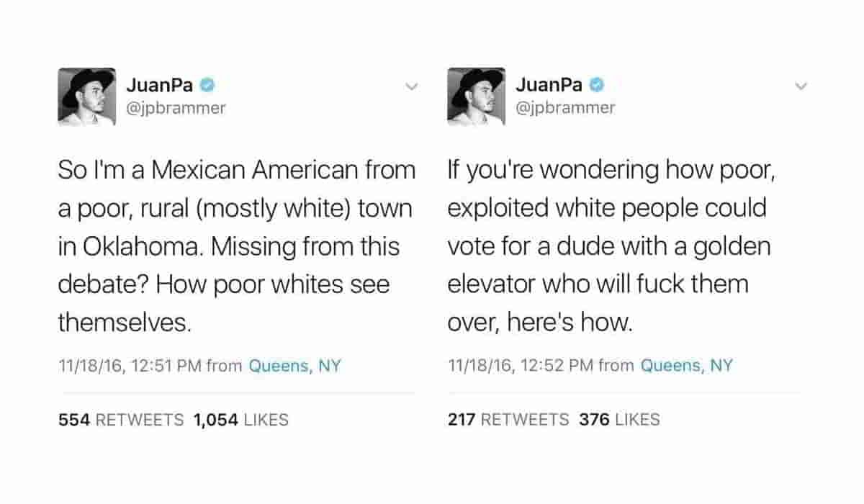The height and width of the screenshot is (504, 864).
Task: Open the profile photo on the golden elevator tweet
Action: pyautogui.click(x=476, y=97)
